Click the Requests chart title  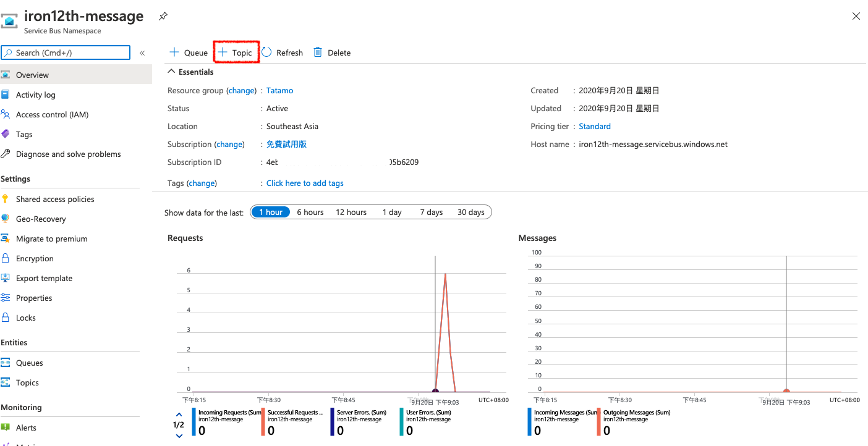coord(185,238)
